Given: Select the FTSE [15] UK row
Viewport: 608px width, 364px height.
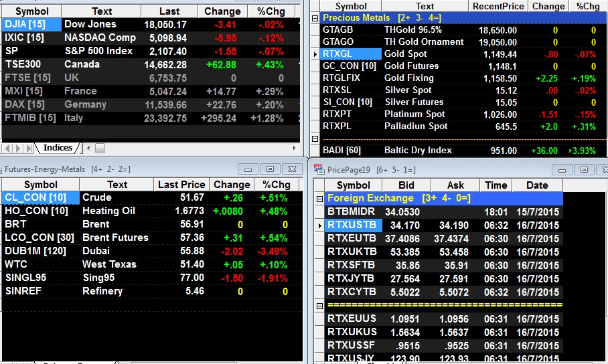Looking at the screenshot, I should coord(151,78).
